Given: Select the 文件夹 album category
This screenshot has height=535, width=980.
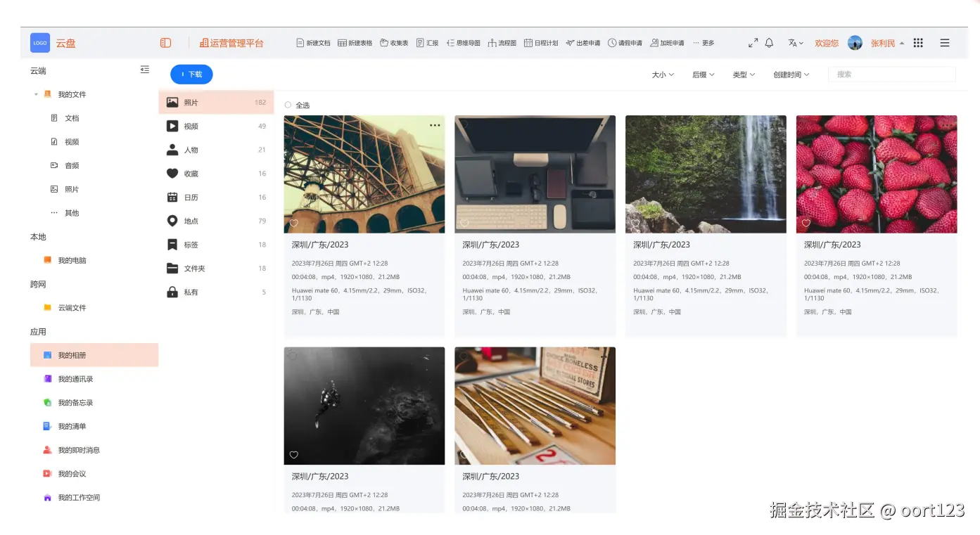Looking at the screenshot, I should coord(216,268).
